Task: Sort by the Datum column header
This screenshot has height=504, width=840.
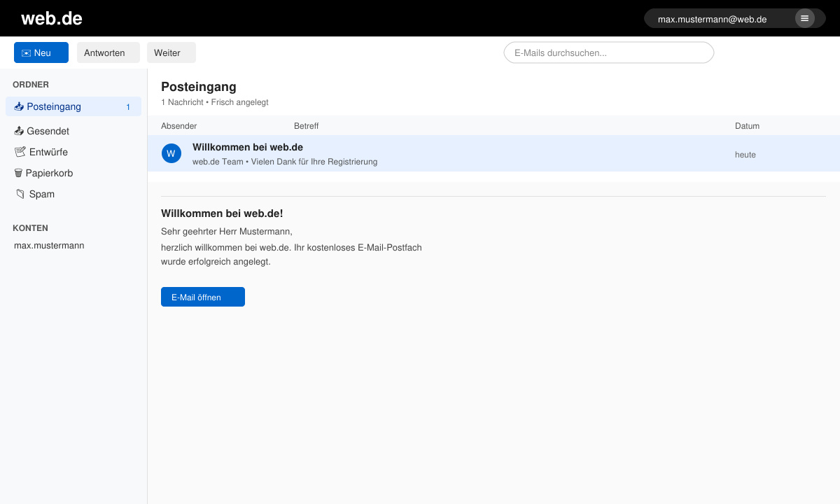Action: tap(747, 126)
